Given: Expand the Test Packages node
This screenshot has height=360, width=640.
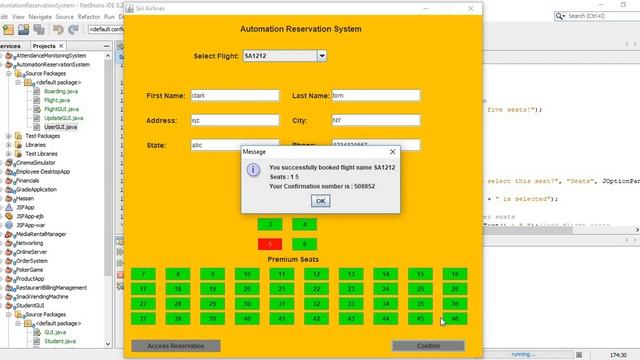Looking at the screenshot, I should (9, 136).
